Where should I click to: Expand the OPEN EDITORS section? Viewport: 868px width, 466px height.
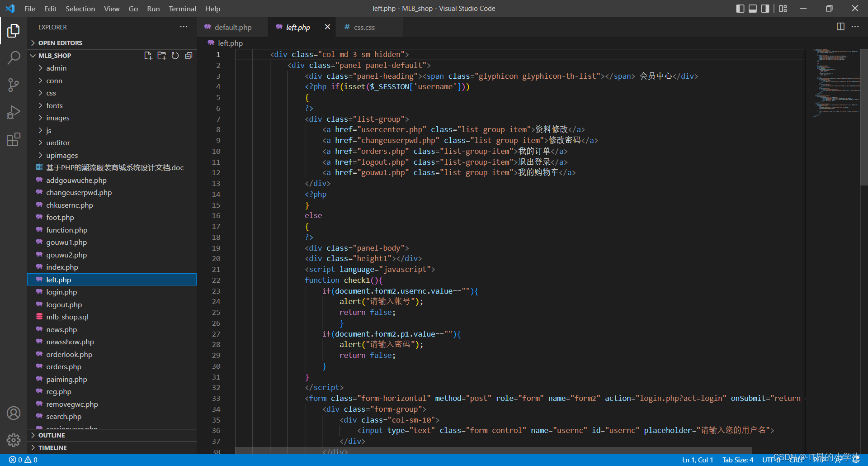click(x=112, y=43)
